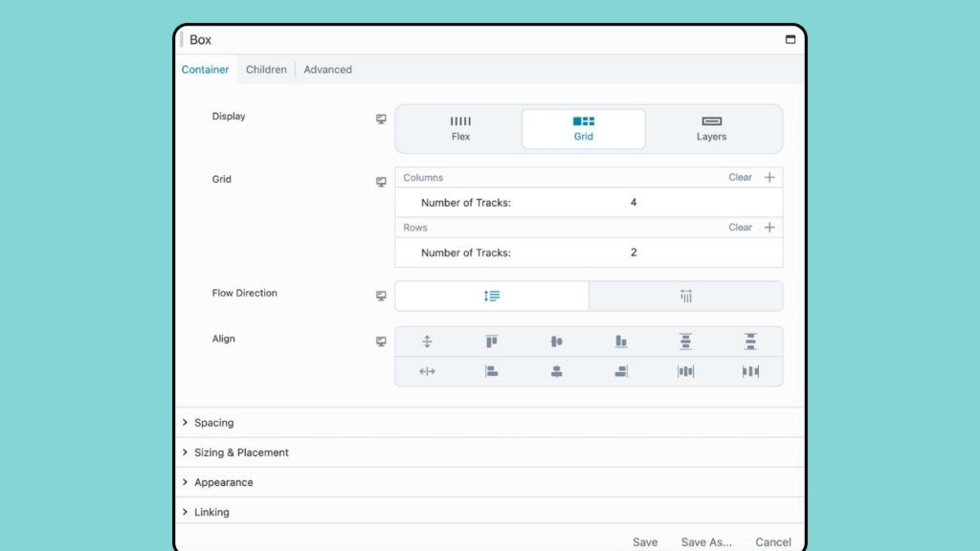Click the device visibility icon beside Display
980x551 pixels.
381,119
